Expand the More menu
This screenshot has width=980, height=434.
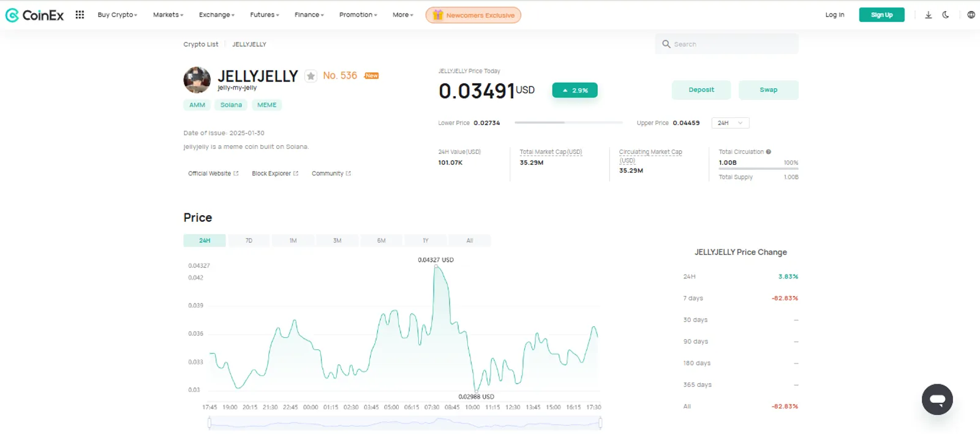coord(403,15)
